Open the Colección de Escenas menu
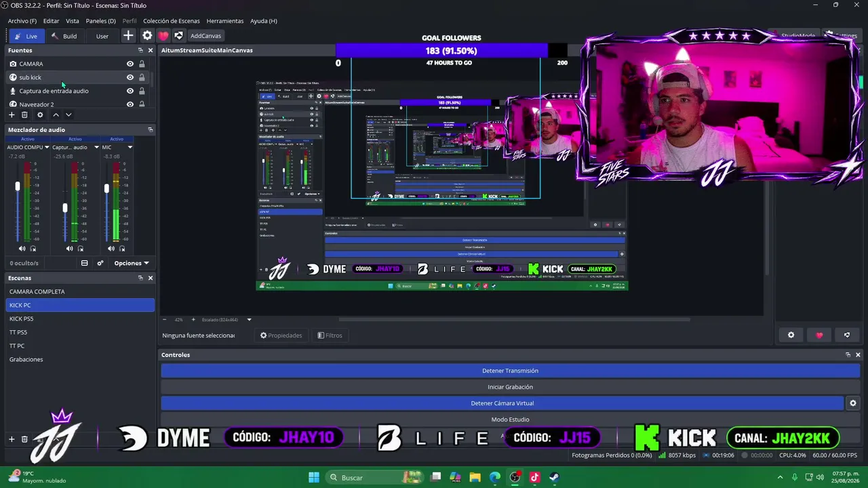 (x=172, y=21)
